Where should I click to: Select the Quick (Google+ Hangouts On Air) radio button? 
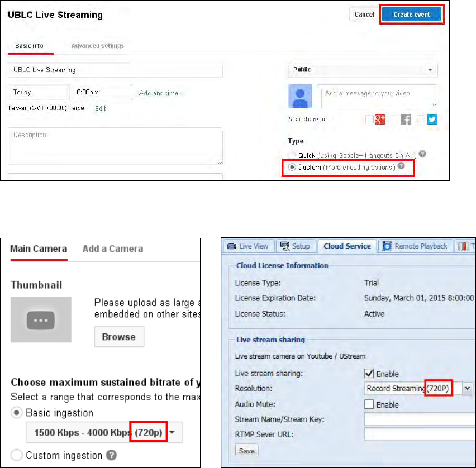[x=292, y=156]
